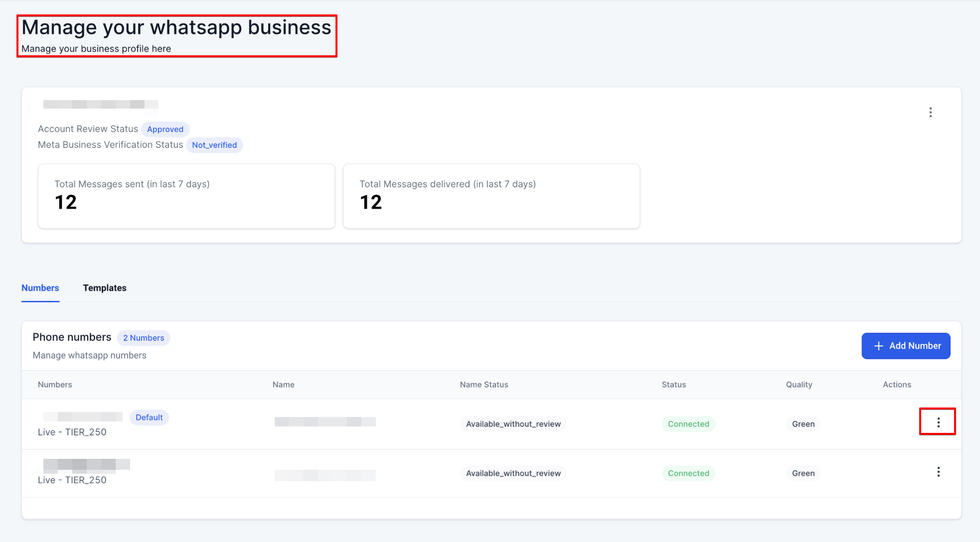
Task: Click second row Green quality badge
Action: point(803,473)
